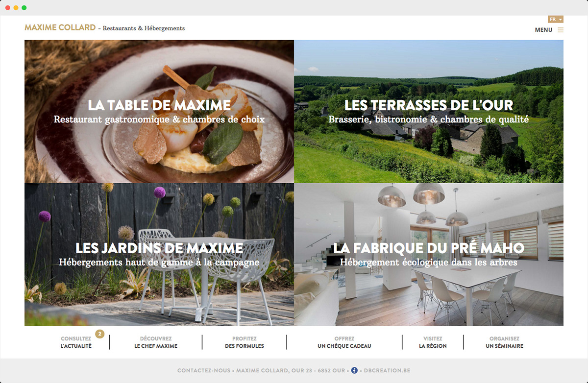Open the Facebook icon in the footer
This screenshot has height=383, width=588.
click(354, 371)
